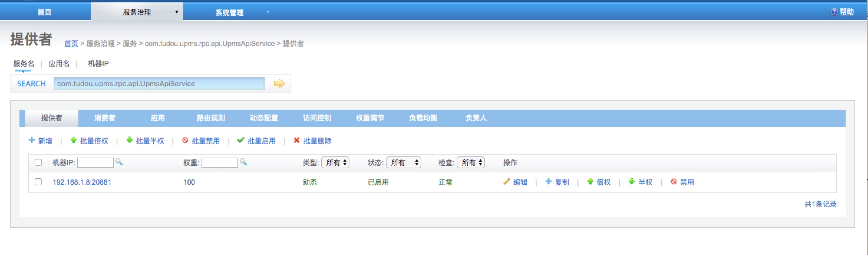Image resolution: width=868 pixels, height=255 pixels.
Task: Go to the 首页 top navigation tab
Action: coord(44,12)
